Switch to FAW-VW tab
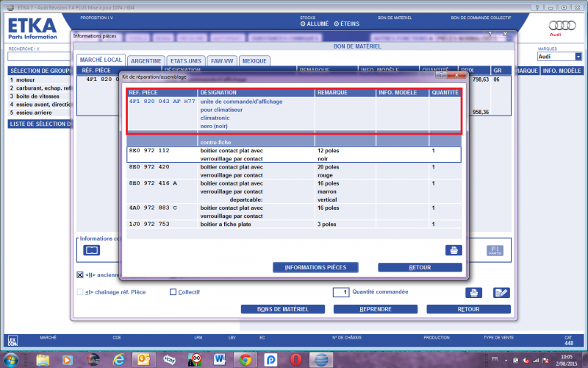 pyautogui.click(x=222, y=61)
